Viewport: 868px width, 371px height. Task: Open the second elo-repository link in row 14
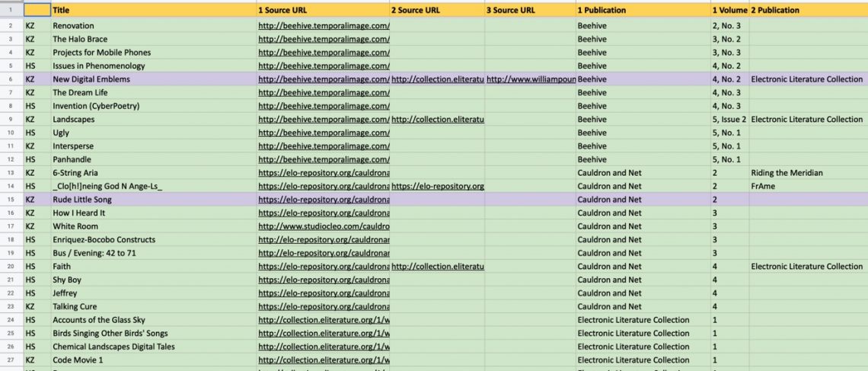coord(437,186)
